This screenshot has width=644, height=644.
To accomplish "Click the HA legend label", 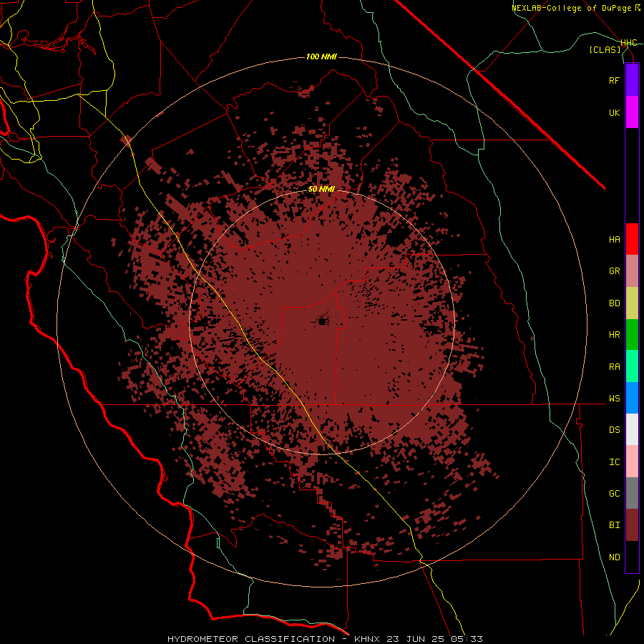I will coord(614,240).
